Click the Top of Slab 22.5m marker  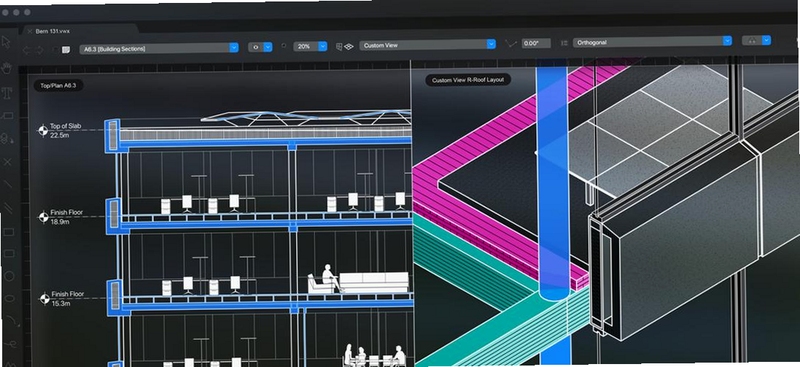pos(43,131)
